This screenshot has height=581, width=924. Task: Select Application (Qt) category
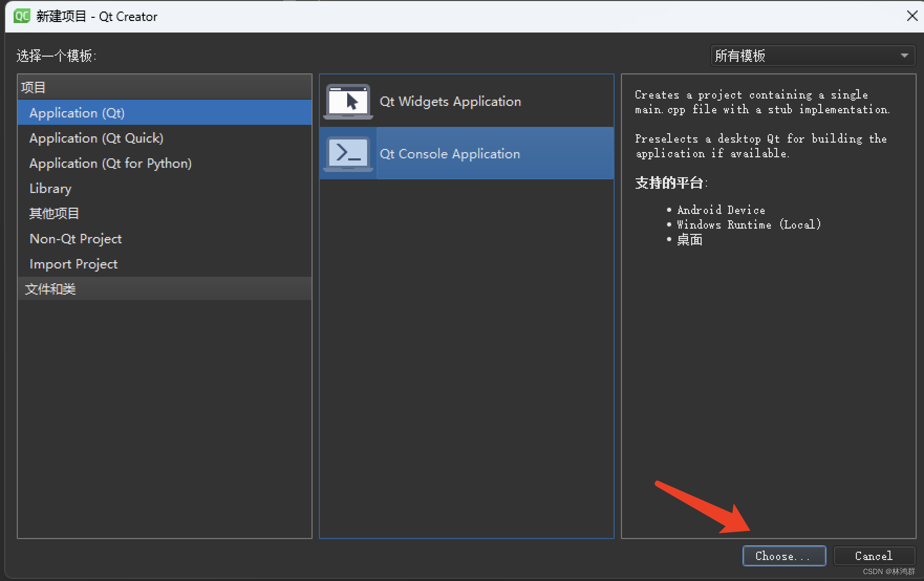[x=165, y=113]
